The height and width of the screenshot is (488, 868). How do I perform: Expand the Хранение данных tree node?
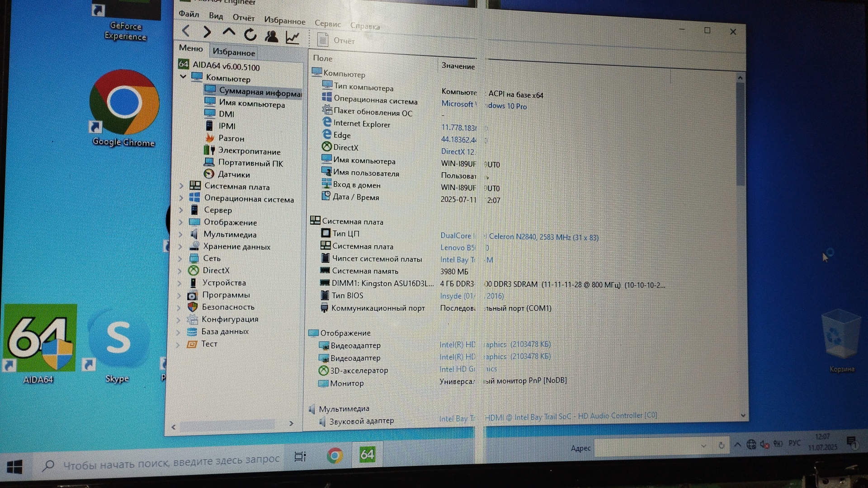point(180,246)
